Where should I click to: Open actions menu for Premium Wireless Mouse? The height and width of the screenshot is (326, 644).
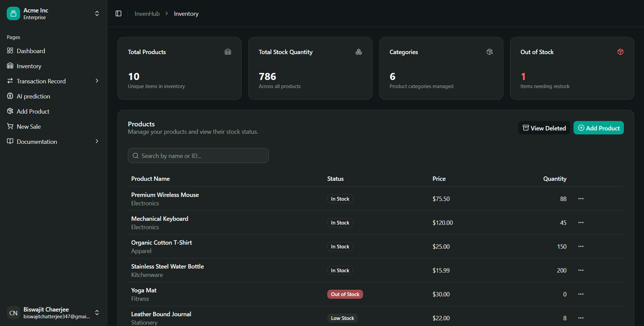coord(581,199)
